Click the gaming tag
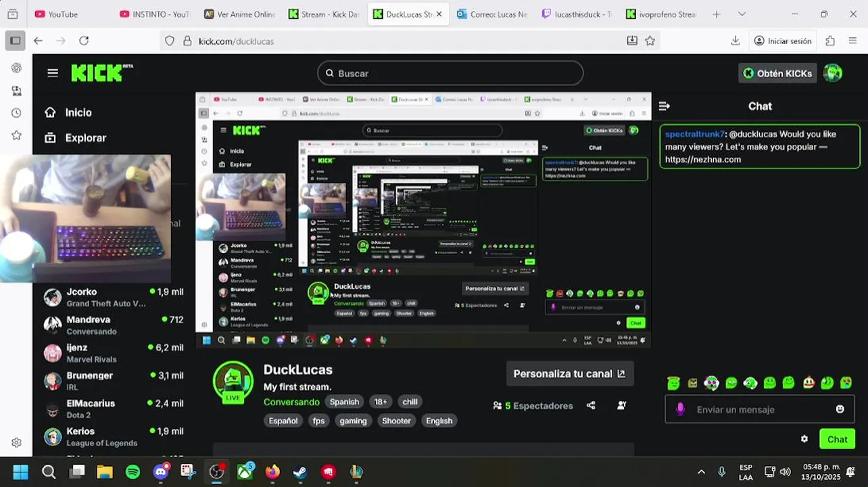This screenshot has height=487, width=868. tap(353, 421)
